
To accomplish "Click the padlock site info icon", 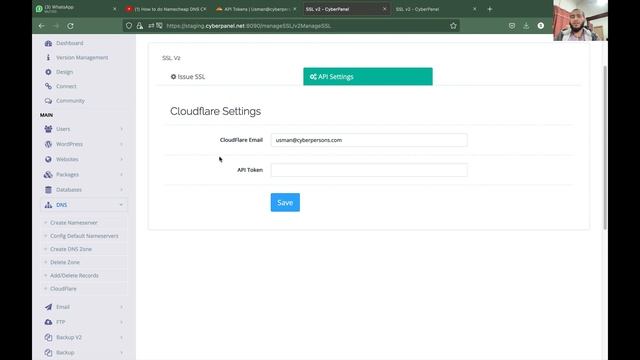I will click(140, 26).
